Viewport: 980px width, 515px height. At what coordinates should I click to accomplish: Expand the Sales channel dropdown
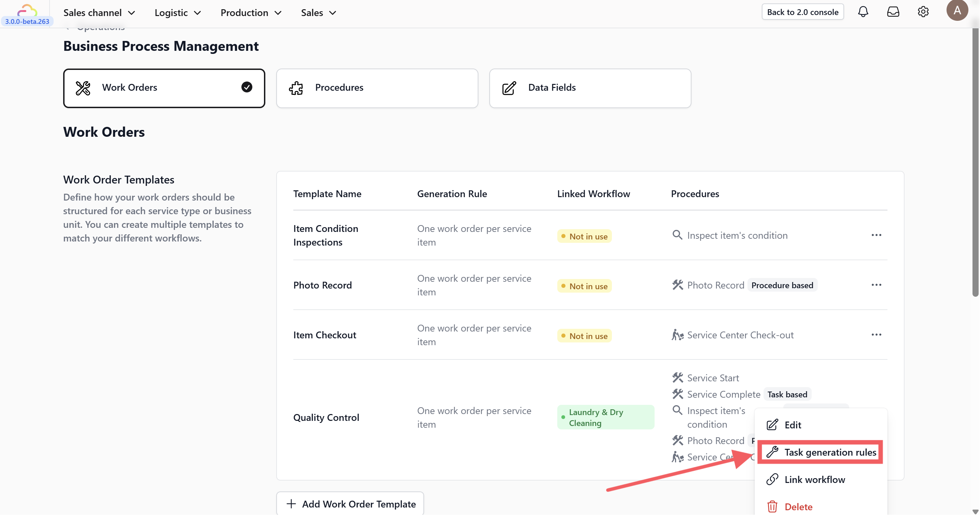click(x=99, y=13)
